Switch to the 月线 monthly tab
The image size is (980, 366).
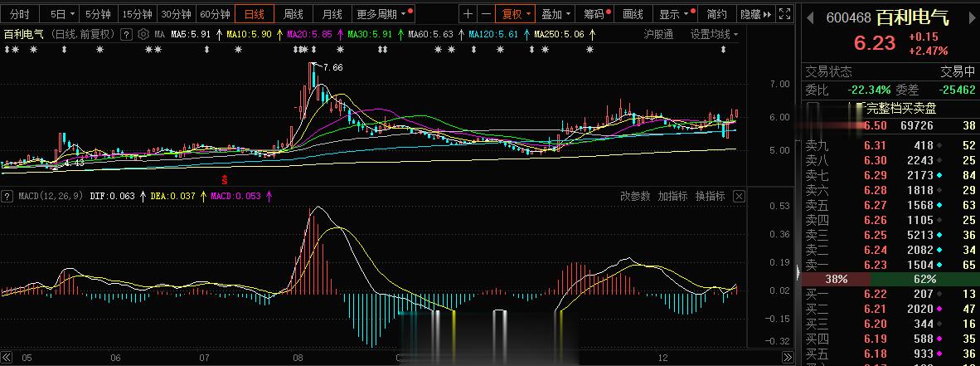point(332,14)
